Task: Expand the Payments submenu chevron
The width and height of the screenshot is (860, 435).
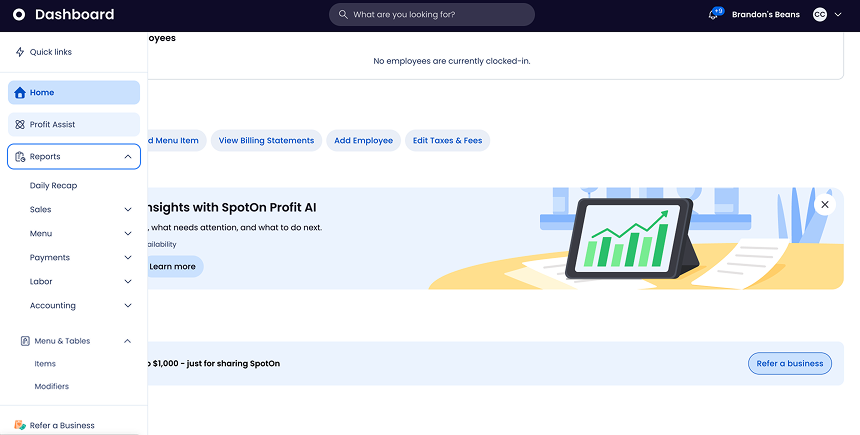Action: pyautogui.click(x=128, y=258)
